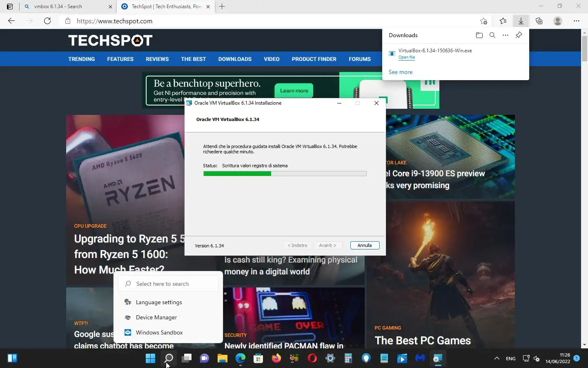Search downloads using magnifier icon
This screenshot has width=588, height=368.
click(x=492, y=35)
